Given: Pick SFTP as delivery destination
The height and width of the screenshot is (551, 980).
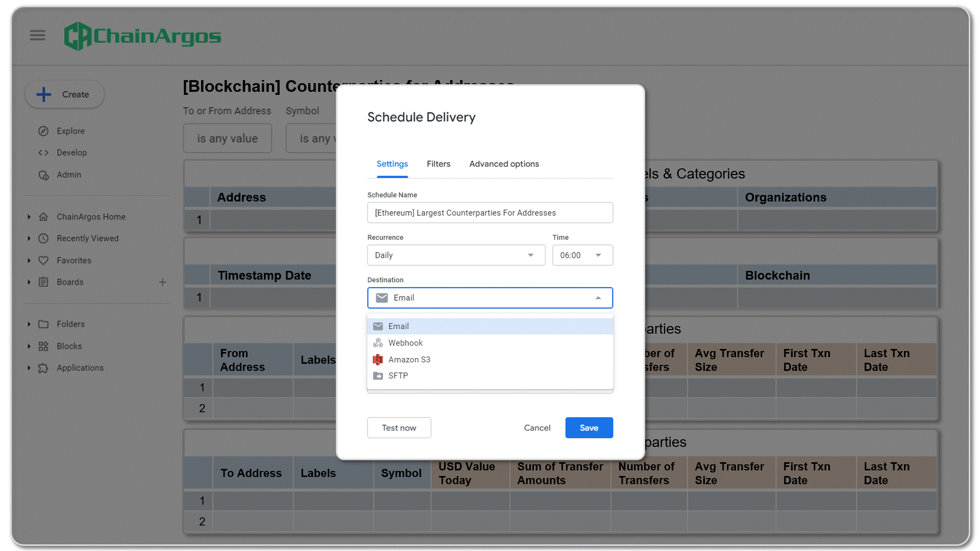Looking at the screenshot, I should click(x=398, y=376).
